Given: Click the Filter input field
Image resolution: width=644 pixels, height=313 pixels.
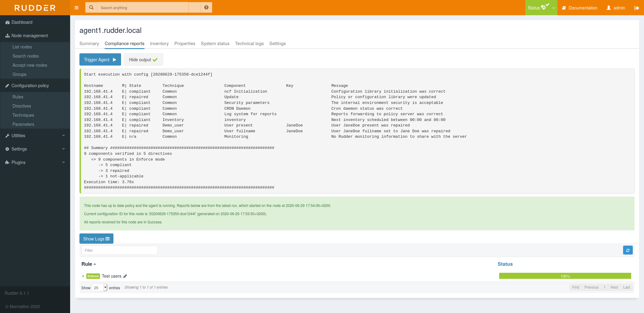Looking at the screenshot, I should pyautogui.click(x=119, y=250).
